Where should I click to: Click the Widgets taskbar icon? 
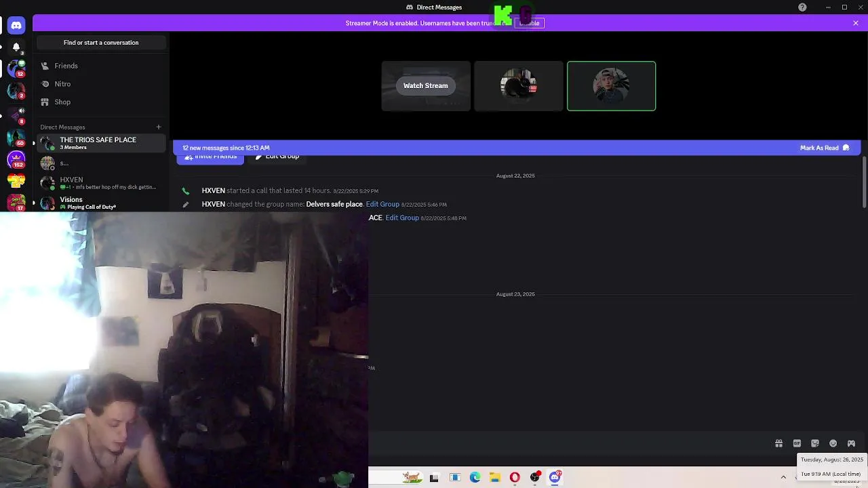click(x=455, y=477)
